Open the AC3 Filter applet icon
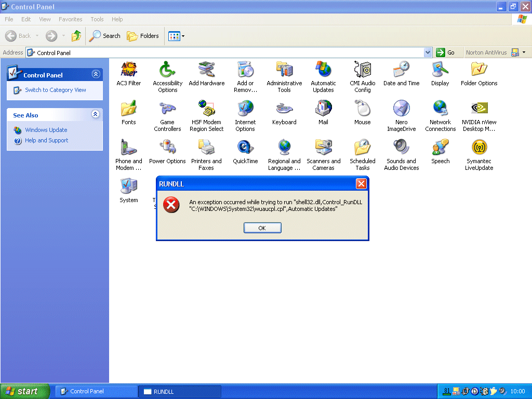 pyautogui.click(x=129, y=70)
